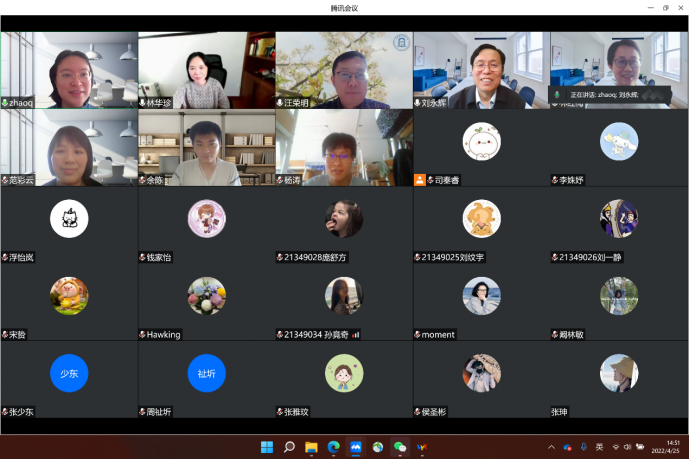Image resolution: width=689 pixels, height=460 pixels.
Task: Open Microsoft Edge from the taskbar
Action: point(334,447)
